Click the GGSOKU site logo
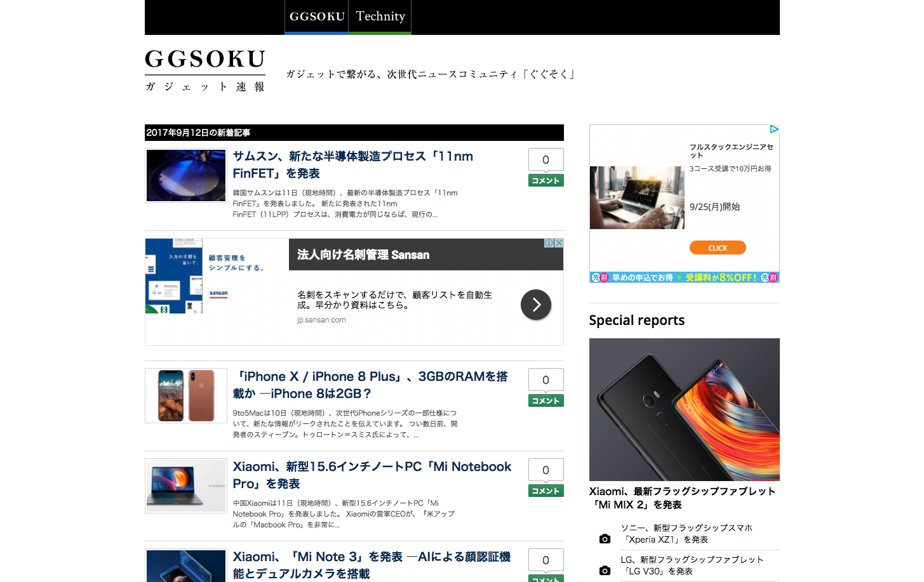Viewport: 924px width, 582px height. pyautogui.click(x=205, y=70)
